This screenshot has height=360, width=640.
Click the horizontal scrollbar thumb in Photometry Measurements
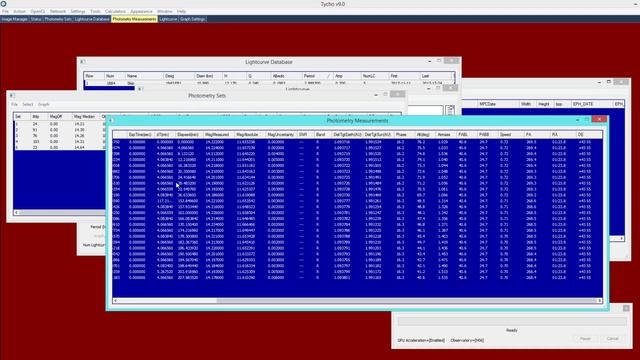pos(406,301)
